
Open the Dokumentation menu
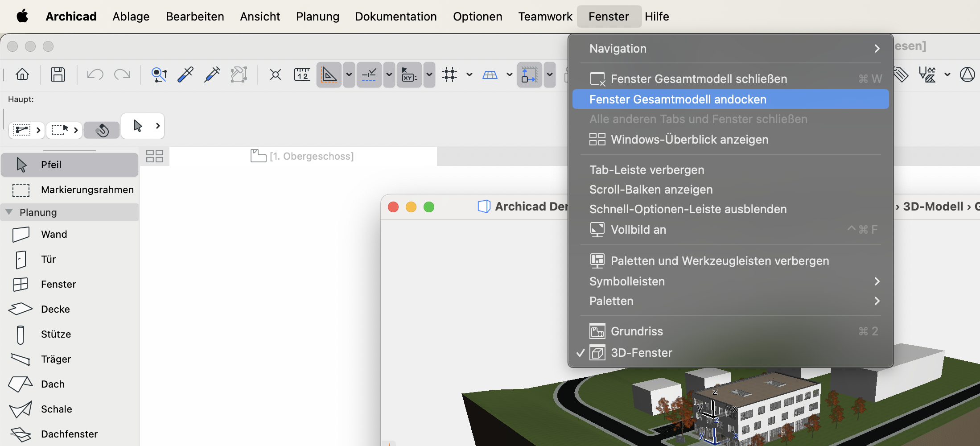point(396,17)
